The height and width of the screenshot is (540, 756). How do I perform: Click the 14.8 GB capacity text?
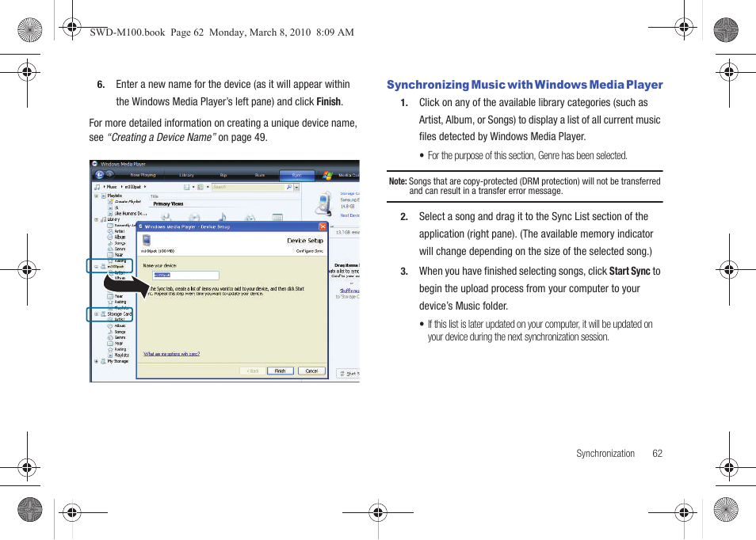347,206
